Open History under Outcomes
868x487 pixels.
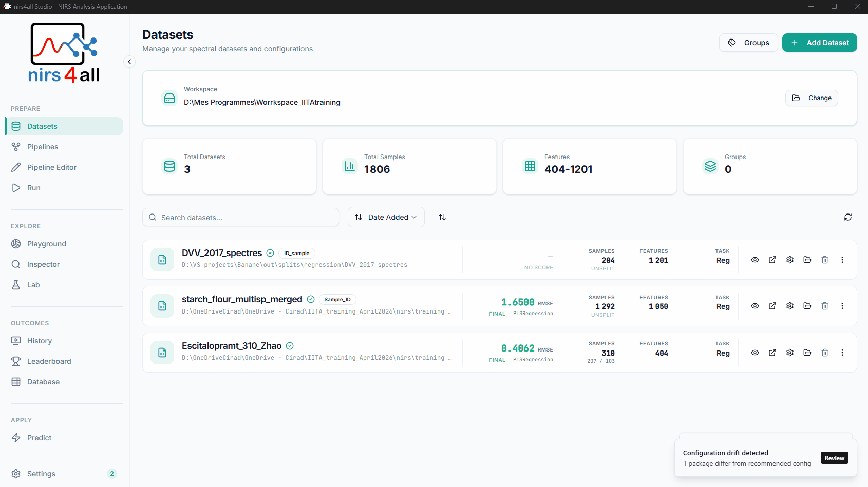tap(64, 341)
